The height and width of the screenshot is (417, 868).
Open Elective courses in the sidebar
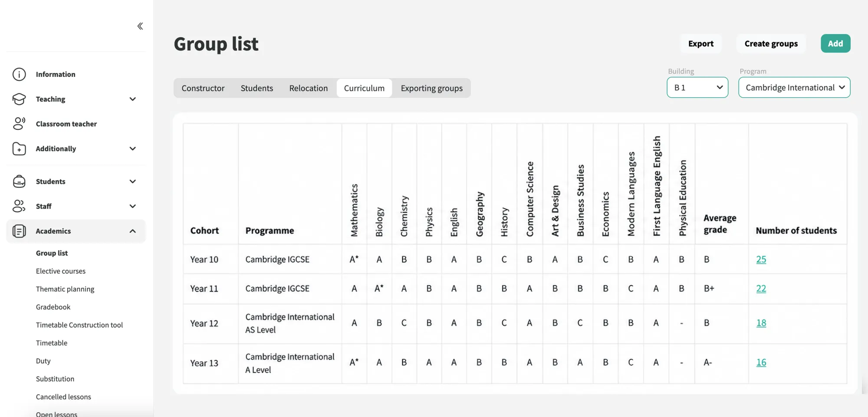[61, 271]
